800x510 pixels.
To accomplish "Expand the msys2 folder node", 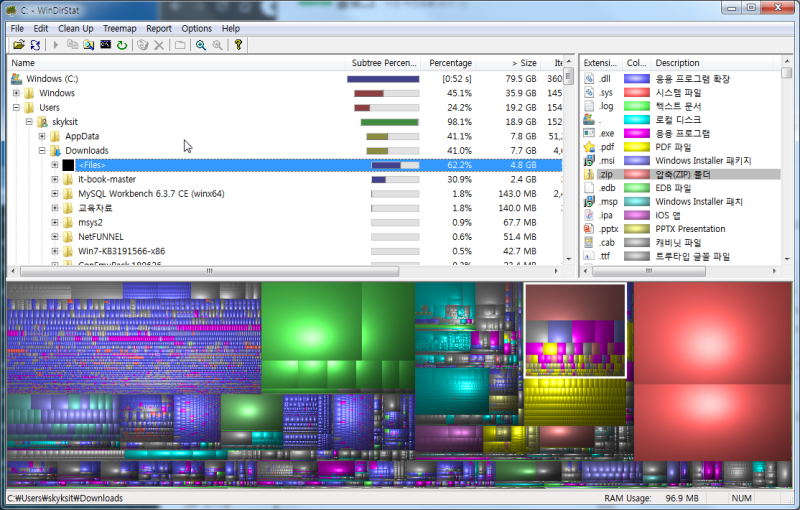I will click(55, 222).
